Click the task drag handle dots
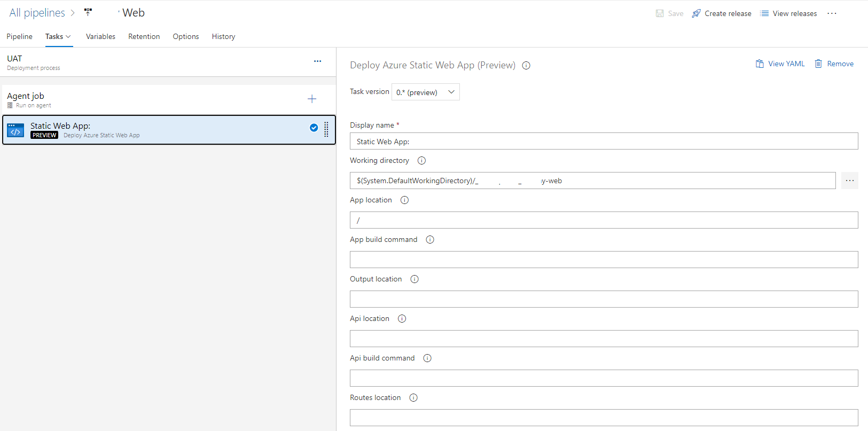This screenshot has height=431, width=868. point(326,129)
